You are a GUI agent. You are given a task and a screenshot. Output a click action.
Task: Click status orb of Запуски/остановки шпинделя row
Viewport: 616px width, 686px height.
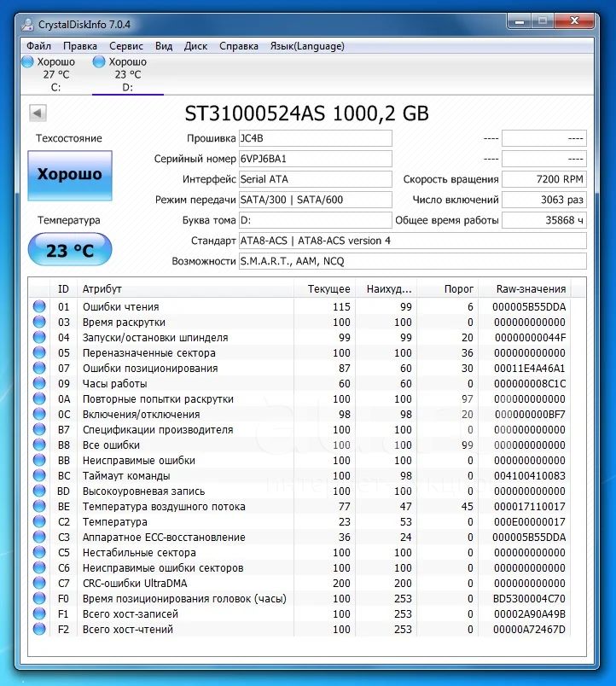[39, 337]
